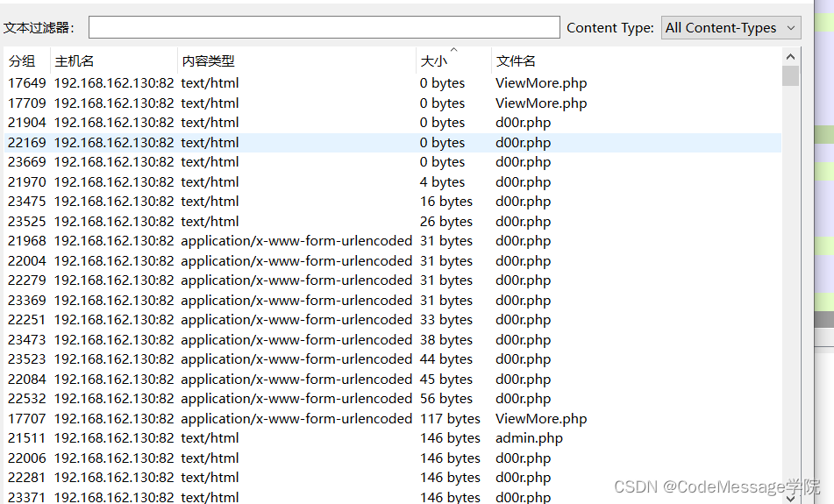Screen dimensions: 834x504
Task: Select packet row 17649 ViewMore.php
Action: click(x=393, y=83)
